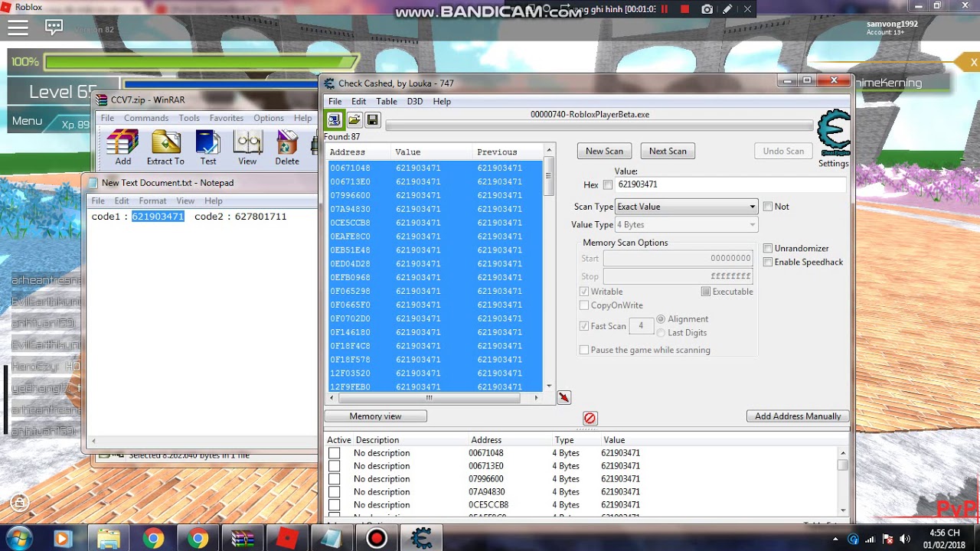The width and height of the screenshot is (980, 551).
Task: Open Table menu in Cheat Engine
Action: [387, 101]
